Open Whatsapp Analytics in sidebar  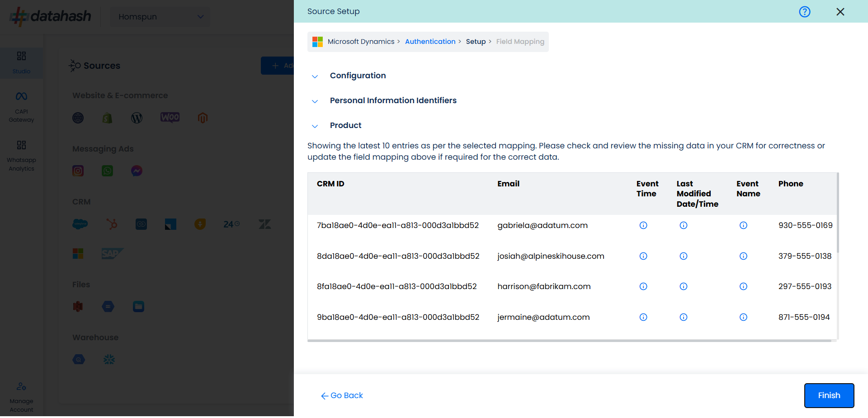[x=21, y=156]
